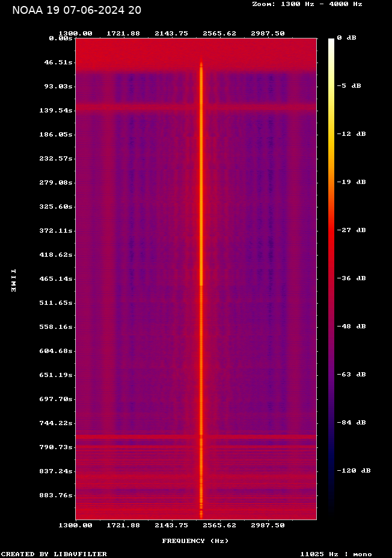This screenshot has height=558, width=392.
Task: Click the -27 dB legend label
Action: tap(351, 230)
